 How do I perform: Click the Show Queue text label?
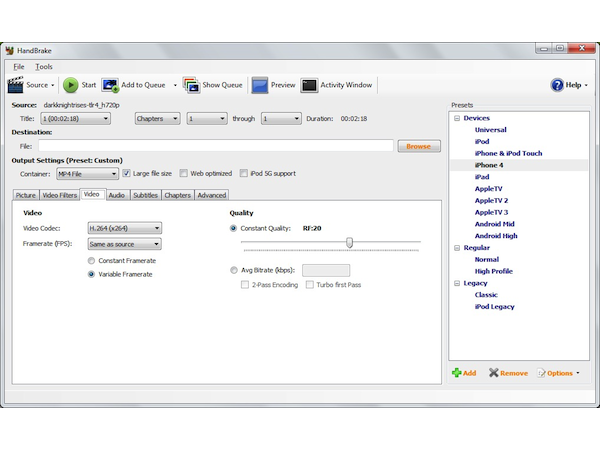coord(222,85)
